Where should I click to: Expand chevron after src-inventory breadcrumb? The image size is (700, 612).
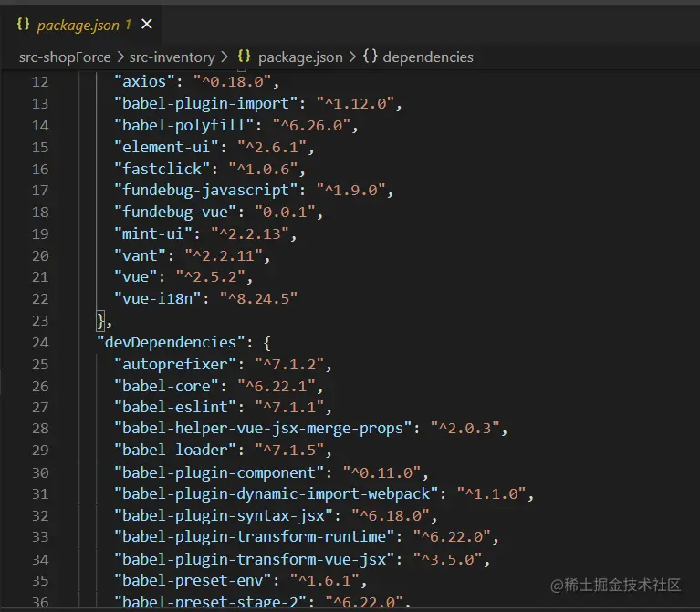(225, 57)
